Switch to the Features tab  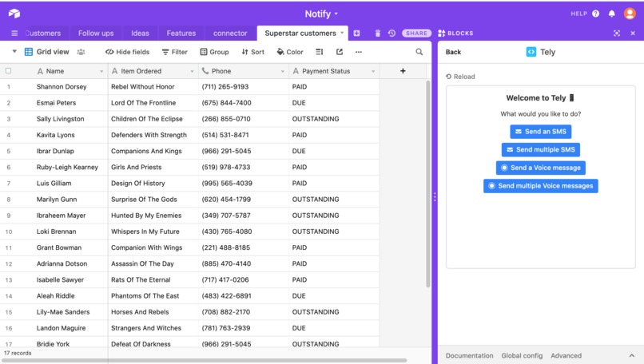(181, 34)
